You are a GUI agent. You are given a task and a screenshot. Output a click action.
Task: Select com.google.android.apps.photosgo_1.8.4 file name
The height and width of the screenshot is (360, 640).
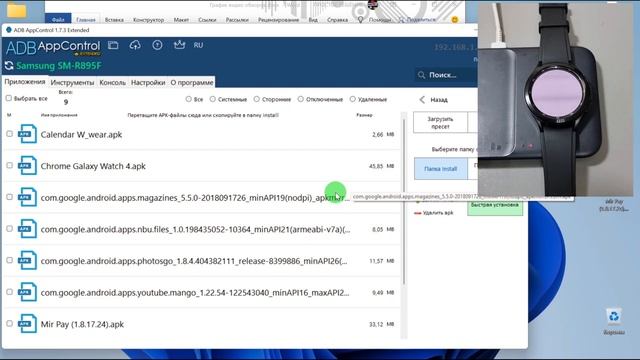click(x=194, y=261)
